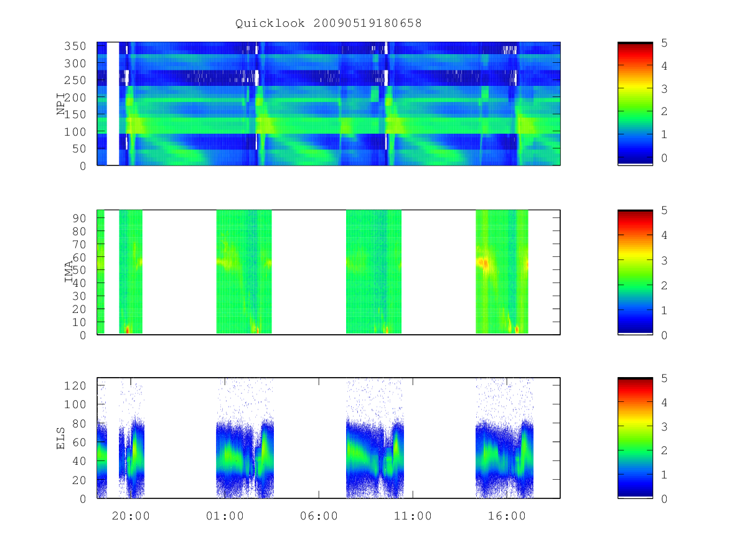The width and height of the screenshot is (747, 560).
Task: Click the 0 label on NPI colorbar
Action: pos(665,158)
